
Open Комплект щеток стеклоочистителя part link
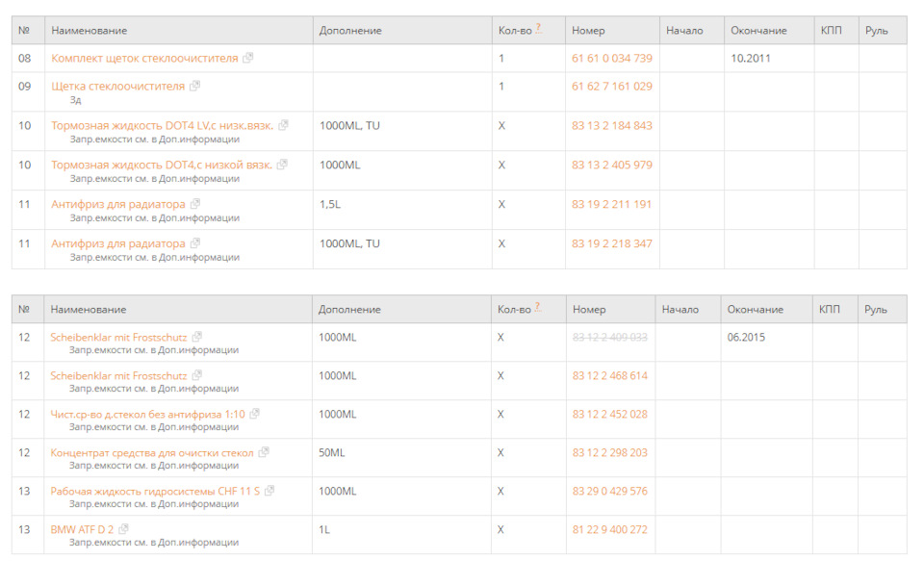click(144, 58)
